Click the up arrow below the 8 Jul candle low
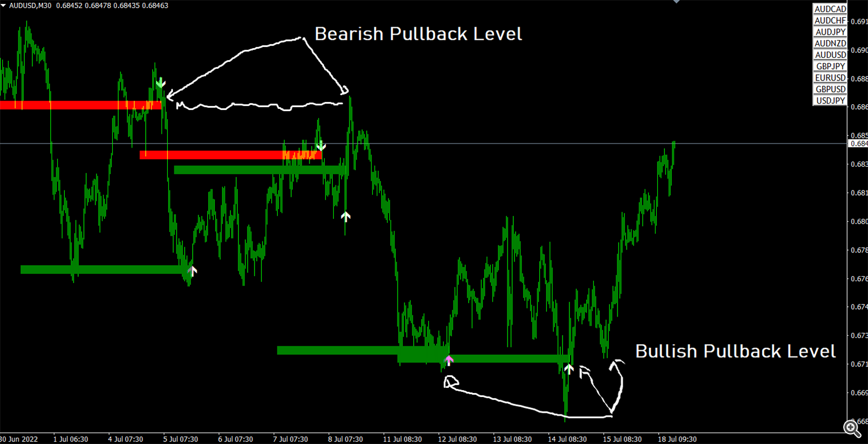This screenshot has width=868, height=444. 345,217
